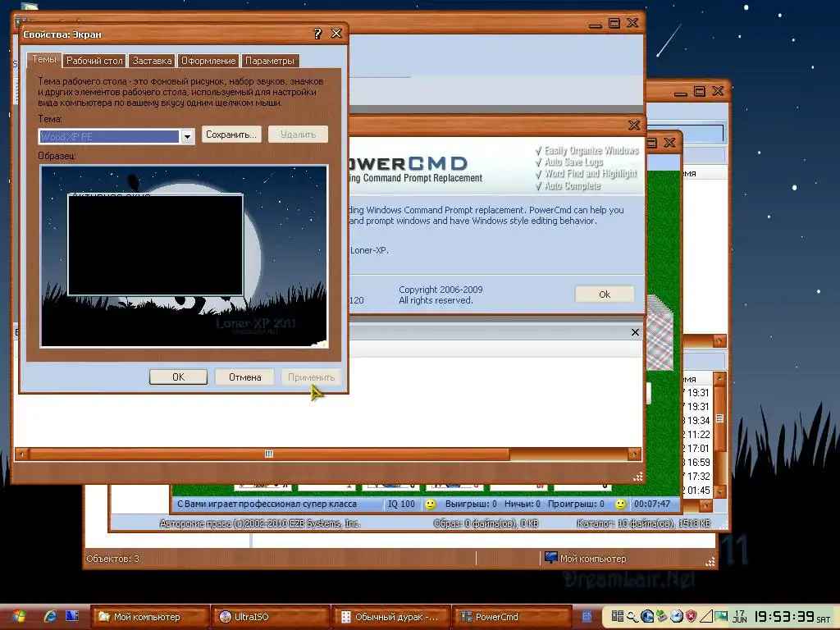Click UltraISO file list scroll up arrow
Viewport: 840px width, 630px height.
point(720,378)
